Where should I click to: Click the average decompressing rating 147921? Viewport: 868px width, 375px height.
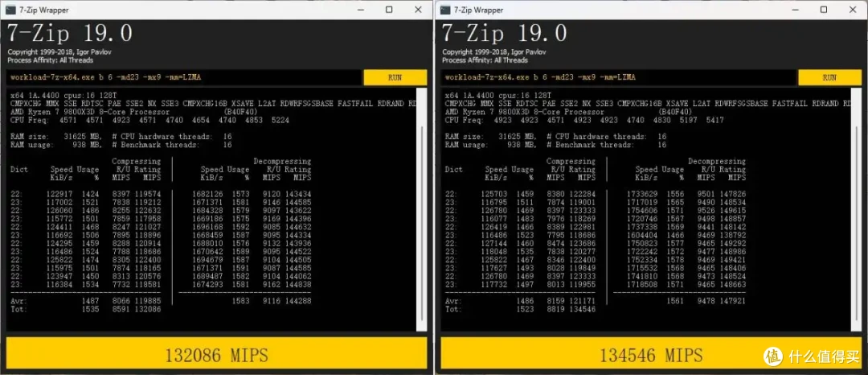pos(731,301)
